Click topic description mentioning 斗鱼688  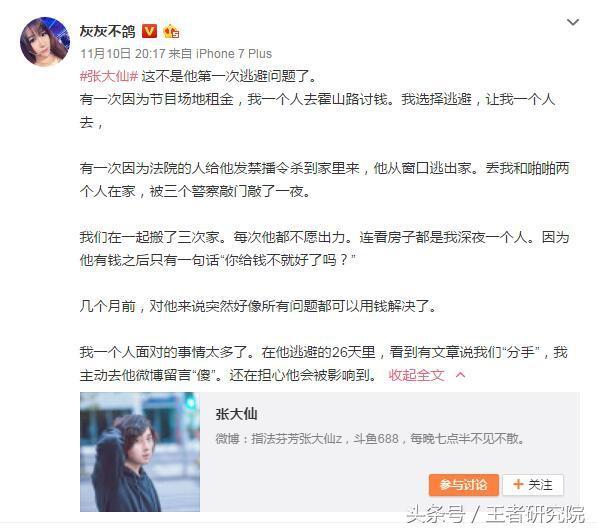370,439
